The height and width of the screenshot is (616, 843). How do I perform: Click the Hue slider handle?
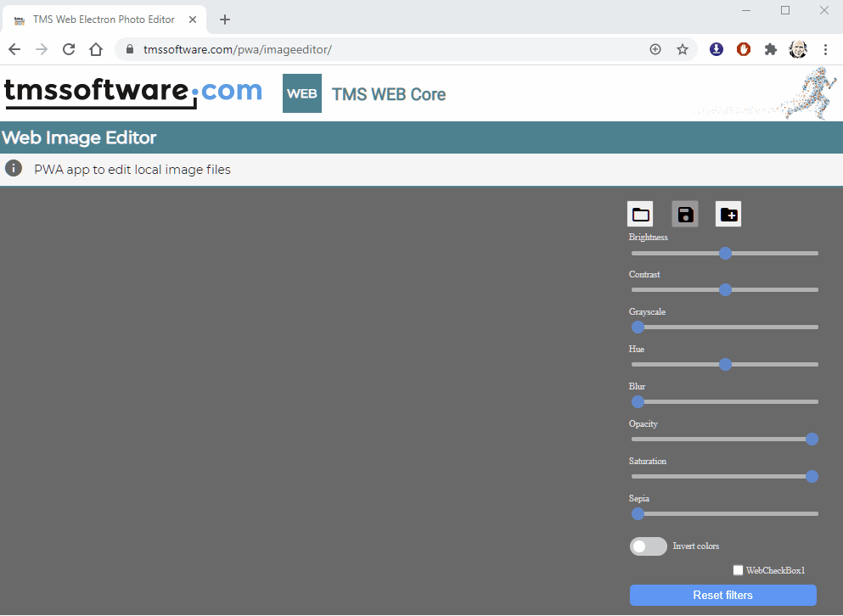click(725, 365)
